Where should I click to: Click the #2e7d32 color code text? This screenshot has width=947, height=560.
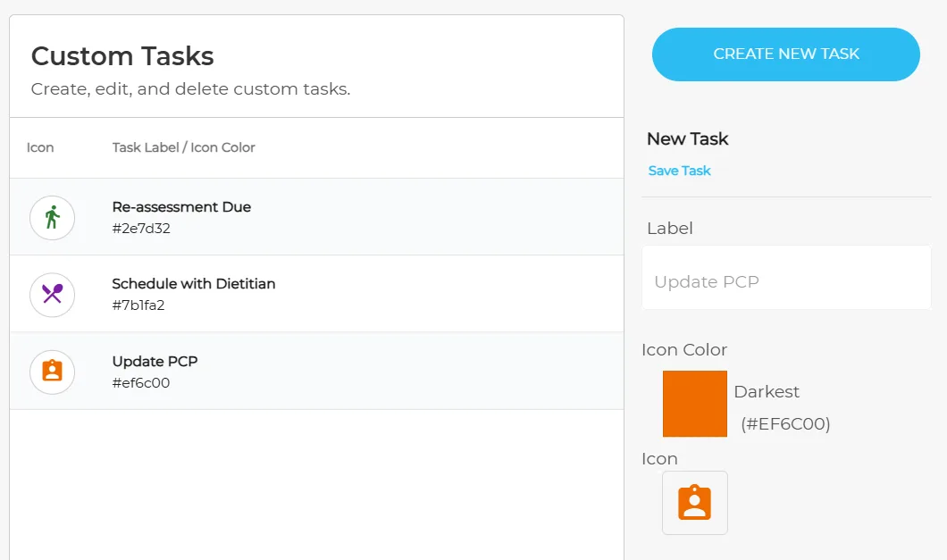[141, 229]
